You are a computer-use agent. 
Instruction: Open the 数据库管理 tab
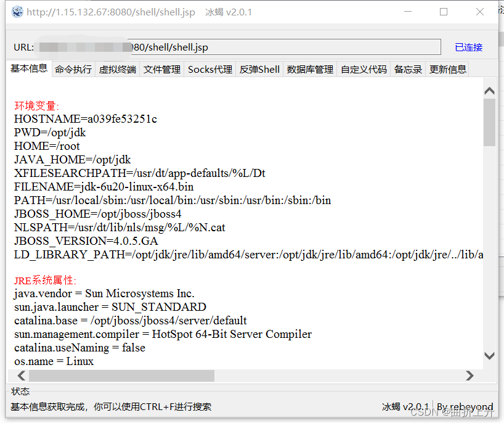tap(311, 69)
